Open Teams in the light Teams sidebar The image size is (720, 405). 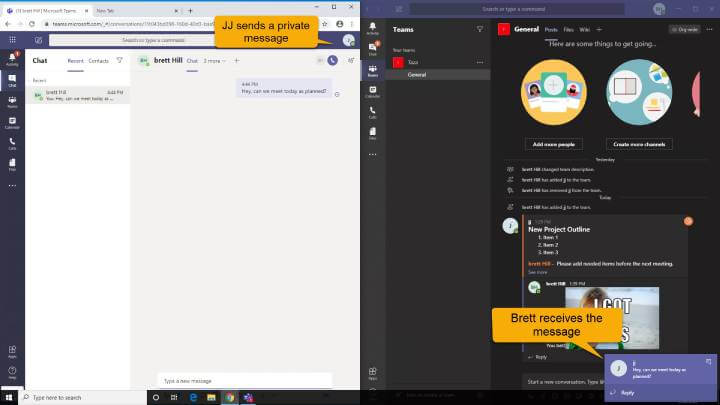[12, 102]
